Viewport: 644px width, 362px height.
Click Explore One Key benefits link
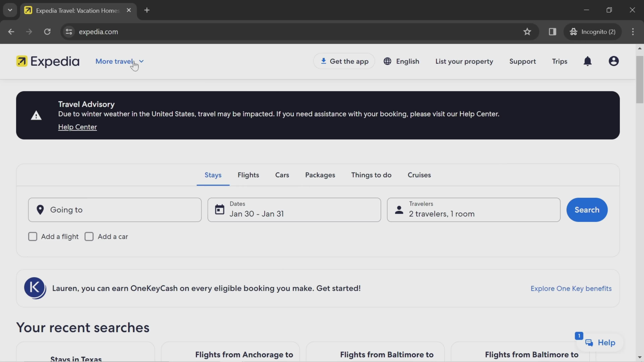571,288
